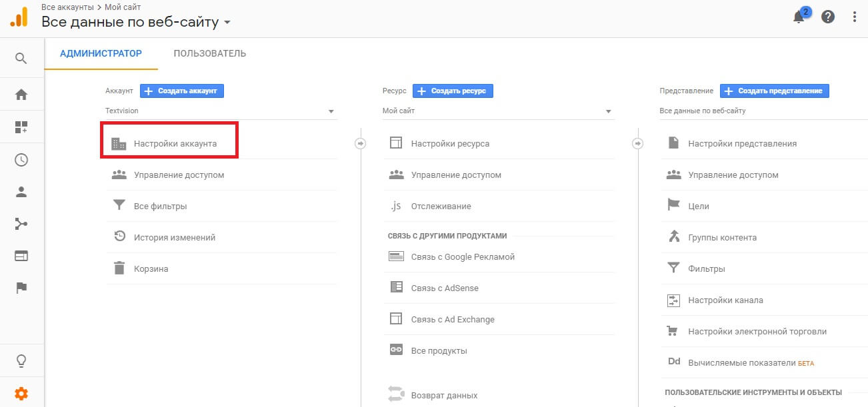The height and width of the screenshot is (407, 868).
Task: Go to Home via house icon
Action: [x=21, y=95]
